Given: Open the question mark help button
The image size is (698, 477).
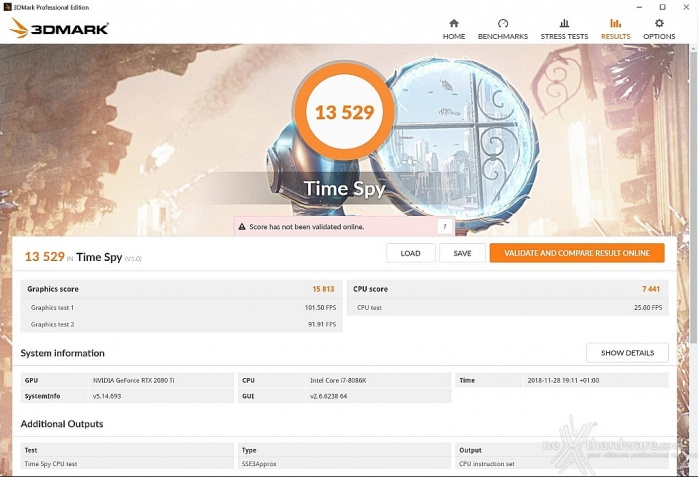Looking at the screenshot, I should pos(444,226).
